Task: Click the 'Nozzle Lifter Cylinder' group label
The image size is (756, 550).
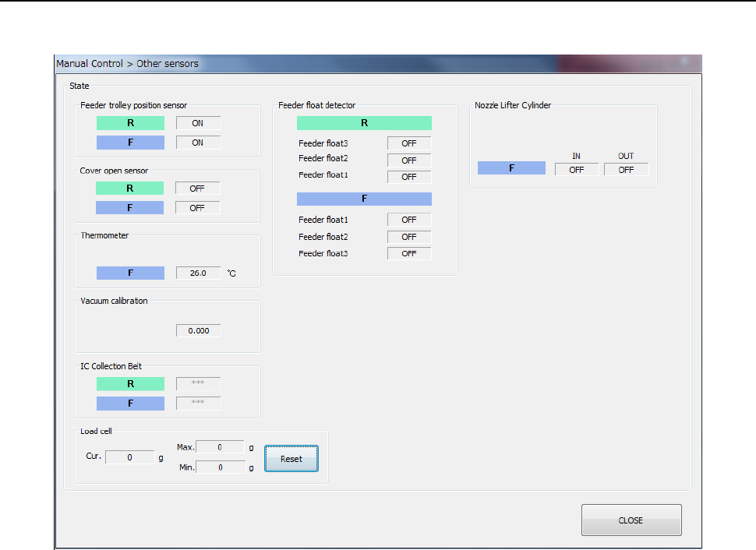Action: click(513, 105)
